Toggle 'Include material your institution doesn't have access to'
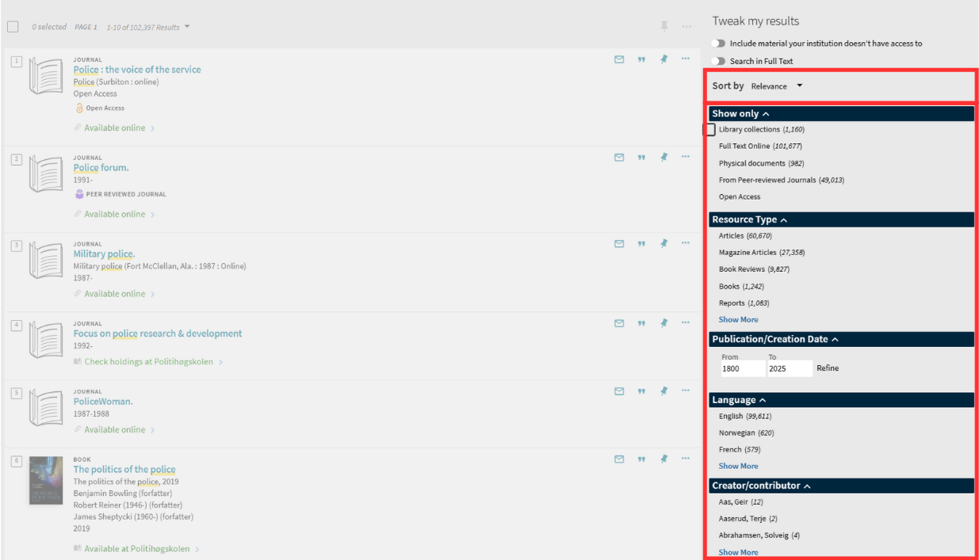979x560 pixels. pyautogui.click(x=719, y=44)
